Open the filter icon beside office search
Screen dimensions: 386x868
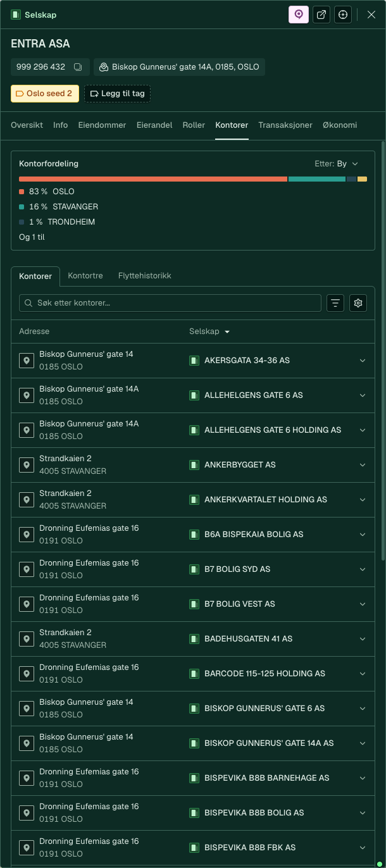[x=335, y=303]
